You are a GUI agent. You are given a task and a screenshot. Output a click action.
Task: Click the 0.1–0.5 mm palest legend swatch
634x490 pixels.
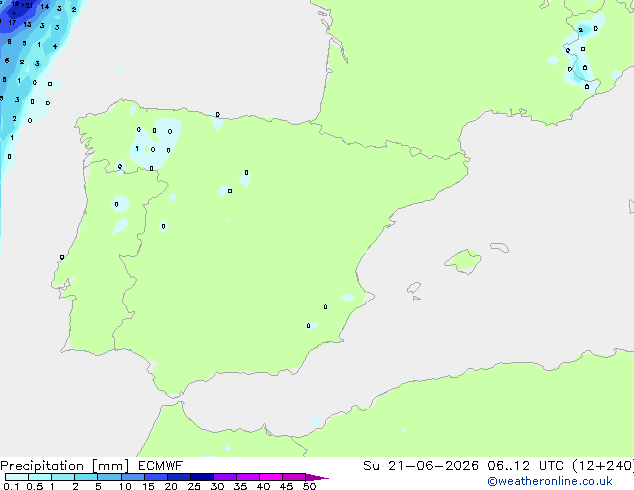click(x=17, y=477)
